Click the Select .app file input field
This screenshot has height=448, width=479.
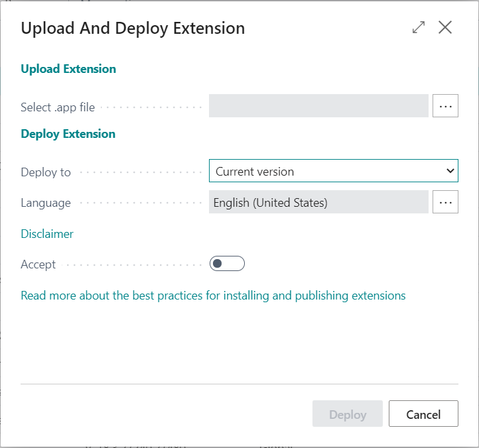(x=318, y=106)
